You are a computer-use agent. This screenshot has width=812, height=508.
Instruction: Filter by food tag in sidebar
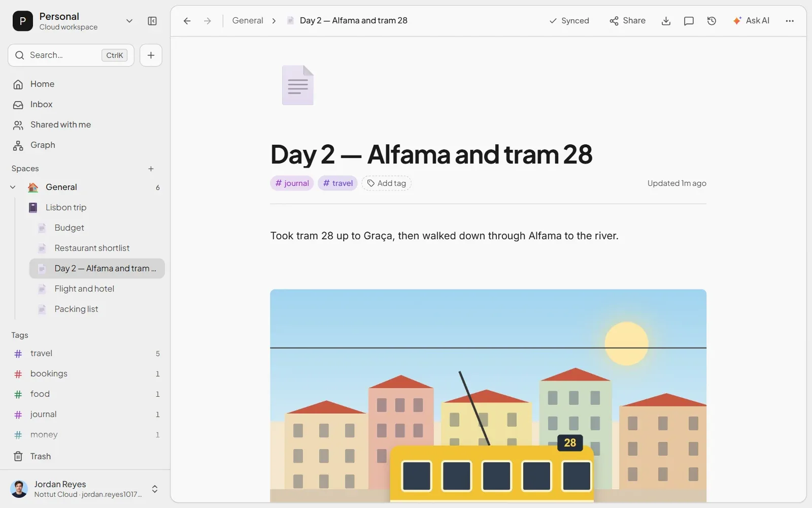pyautogui.click(x=85, y=394)
